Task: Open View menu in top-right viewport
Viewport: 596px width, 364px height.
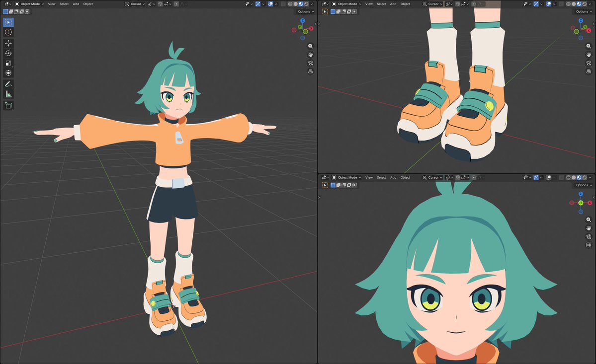Action: coord(369,4)
